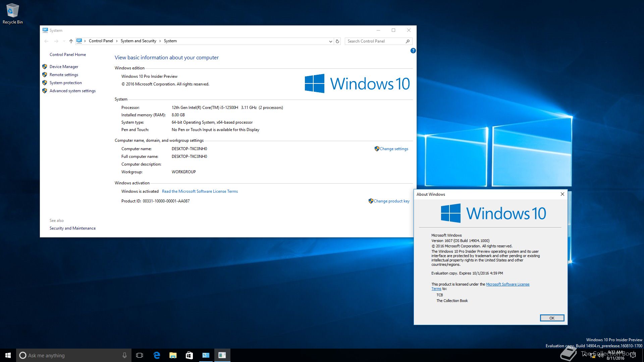Click the Start button on taskbar
The height and width of the screenshot is (362, 644).
8,355
